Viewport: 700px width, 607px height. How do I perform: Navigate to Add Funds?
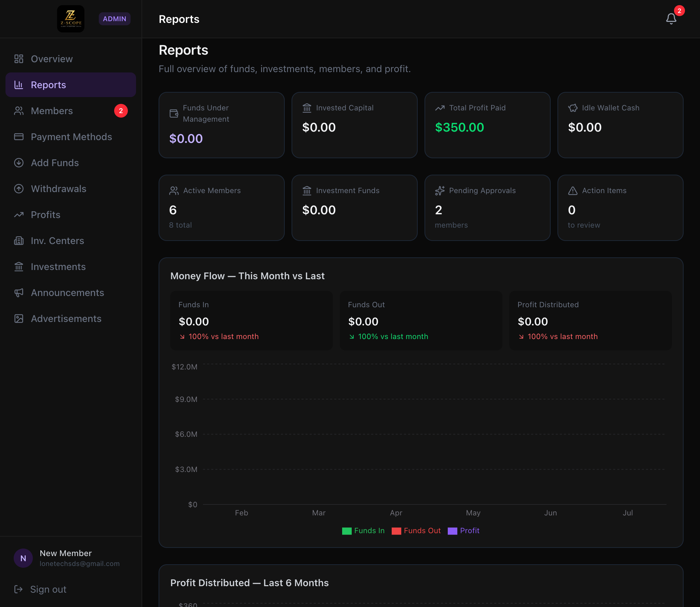71,163
